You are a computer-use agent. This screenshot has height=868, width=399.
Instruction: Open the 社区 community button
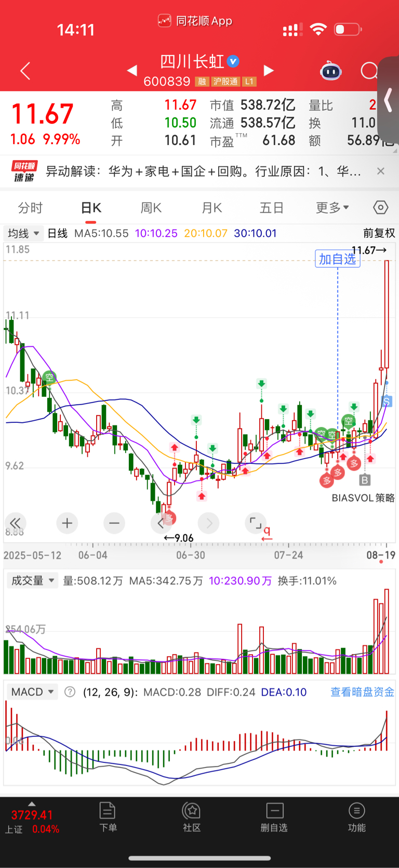[x=191, y=817]
